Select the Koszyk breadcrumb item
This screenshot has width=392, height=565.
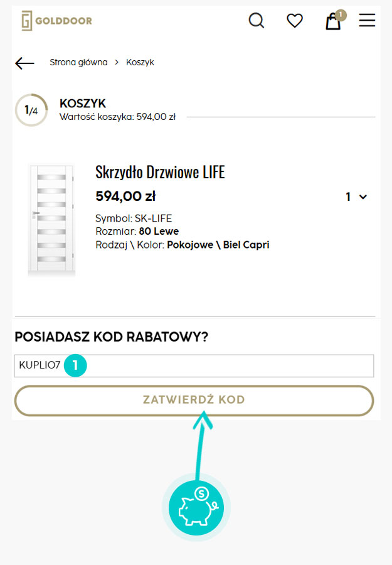coord(140,62)
